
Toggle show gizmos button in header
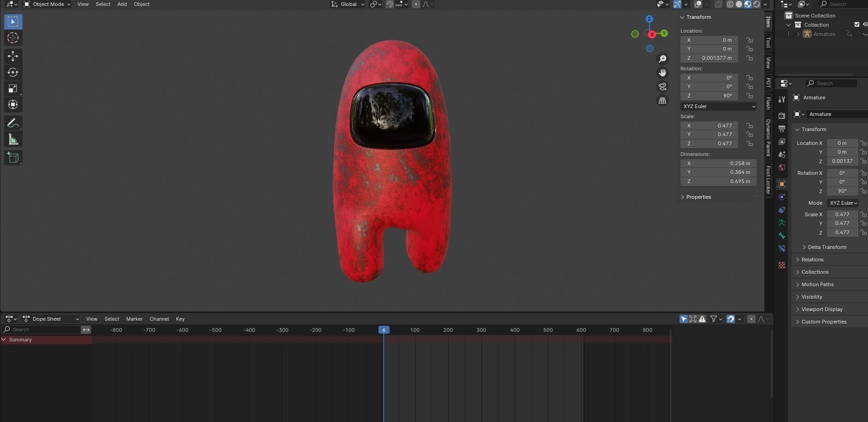[677, 4]
